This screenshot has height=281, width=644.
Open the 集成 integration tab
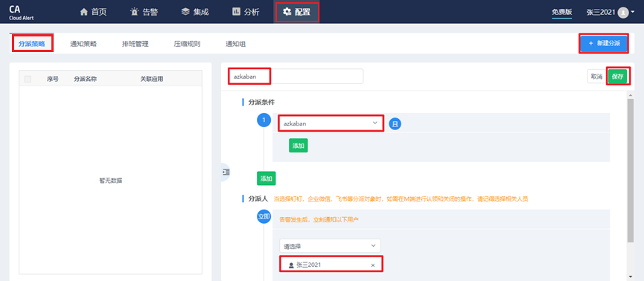(196, 12)
